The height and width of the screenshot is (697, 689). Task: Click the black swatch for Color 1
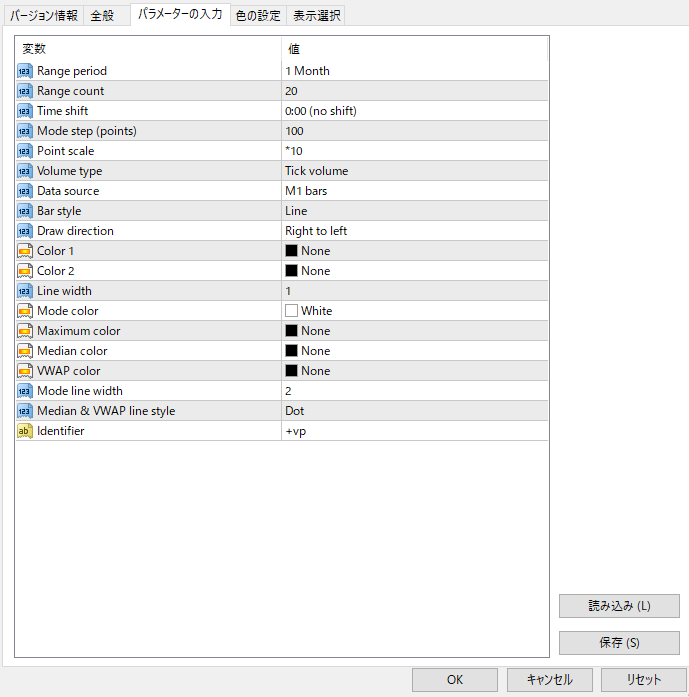(291, 251)
